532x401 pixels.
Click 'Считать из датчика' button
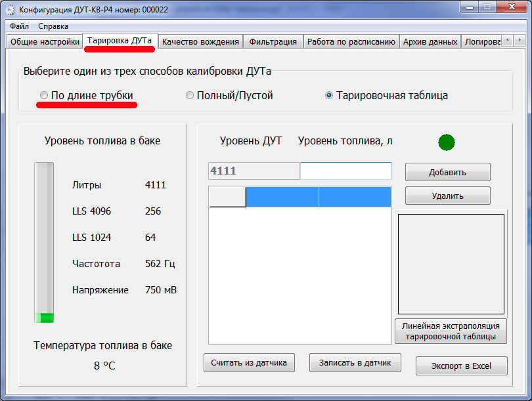[x=249, y=363]
